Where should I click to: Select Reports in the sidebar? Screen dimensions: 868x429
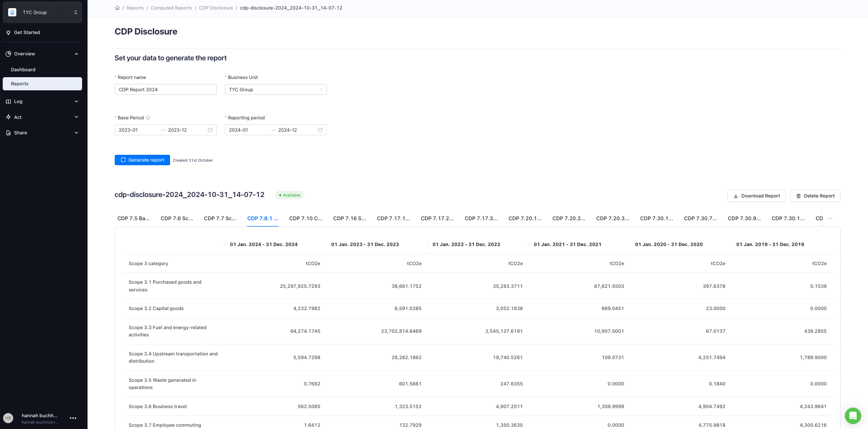42,84
